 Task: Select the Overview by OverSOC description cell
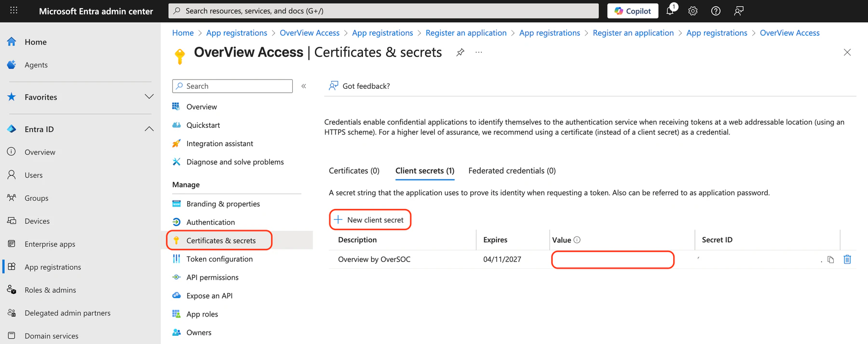pos(374,259)
